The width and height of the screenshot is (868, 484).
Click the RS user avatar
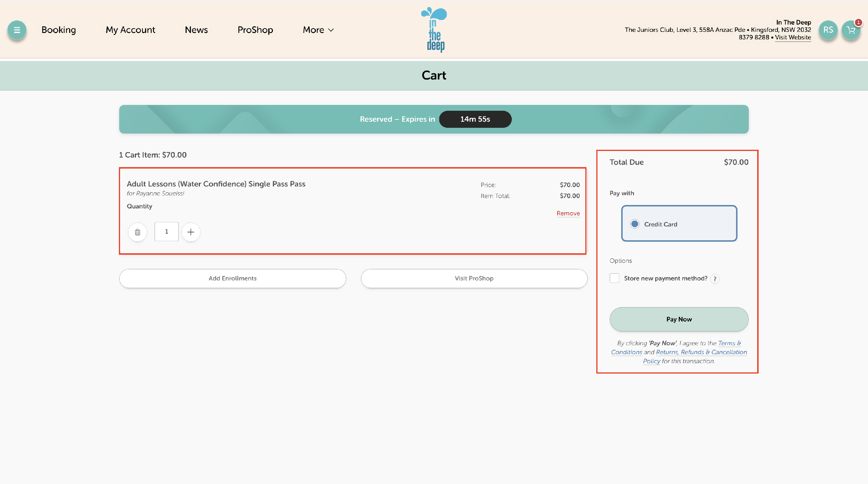coord(828,30)
